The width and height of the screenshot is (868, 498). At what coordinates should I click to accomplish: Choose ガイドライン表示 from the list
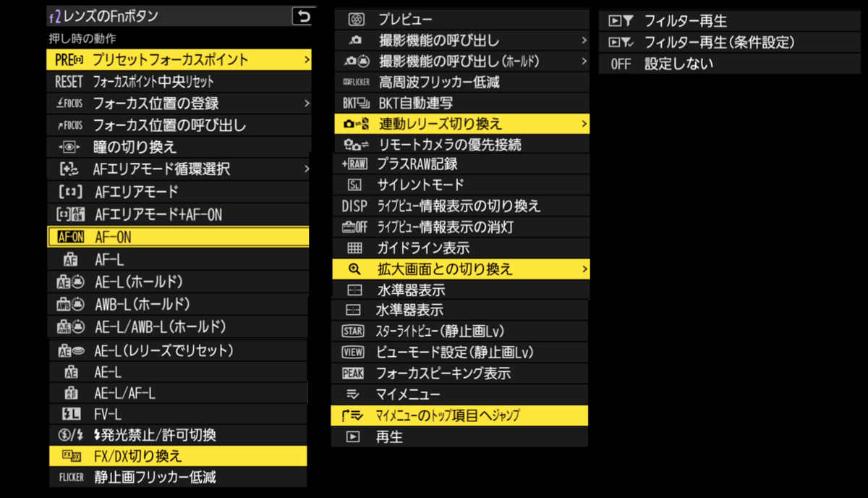pos(461,248)
